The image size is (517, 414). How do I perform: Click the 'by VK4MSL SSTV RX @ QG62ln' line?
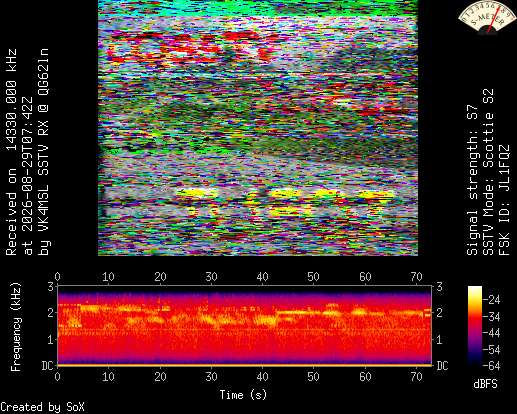(x=44, y=152)
